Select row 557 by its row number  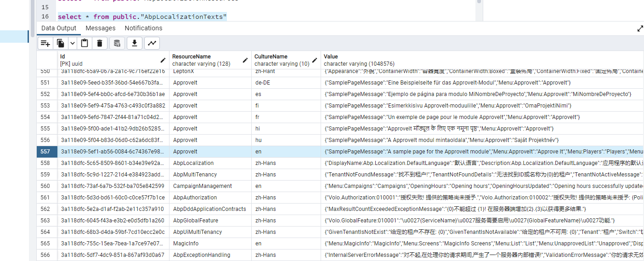tap(46, 152)
